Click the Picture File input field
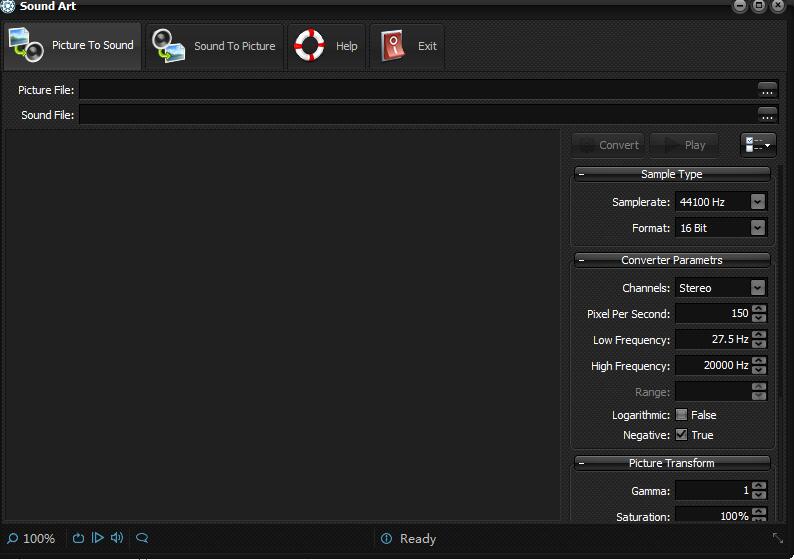 click(x=418, y=90)
